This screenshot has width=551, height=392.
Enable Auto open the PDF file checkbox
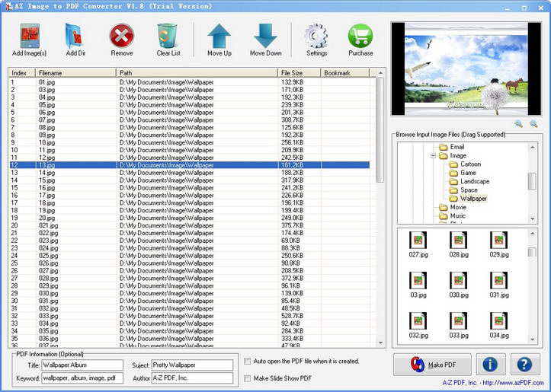[x=248, y=361]
